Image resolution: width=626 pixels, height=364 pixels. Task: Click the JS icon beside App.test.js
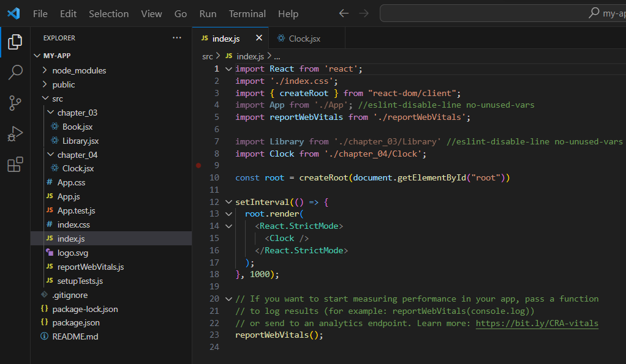click(x=50, y=210)
